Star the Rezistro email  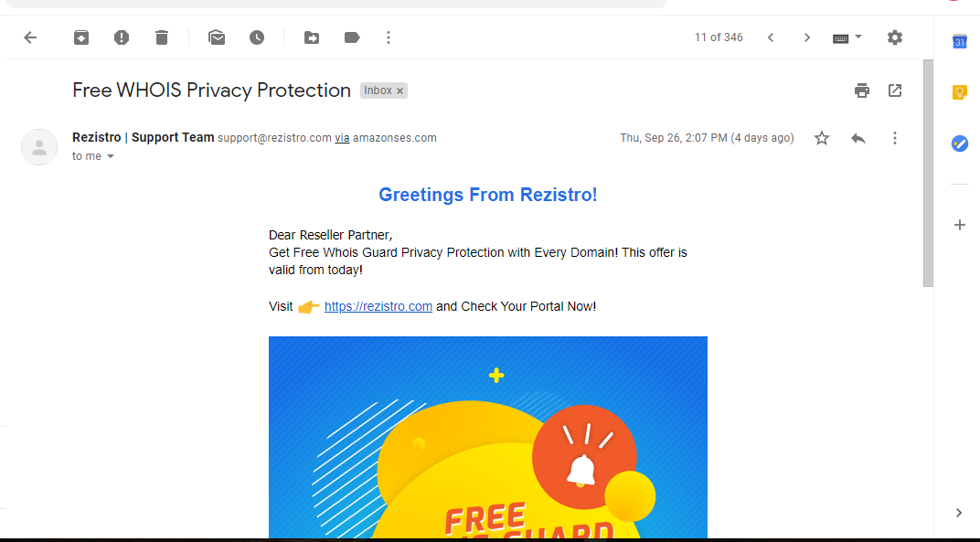point(822,138)
